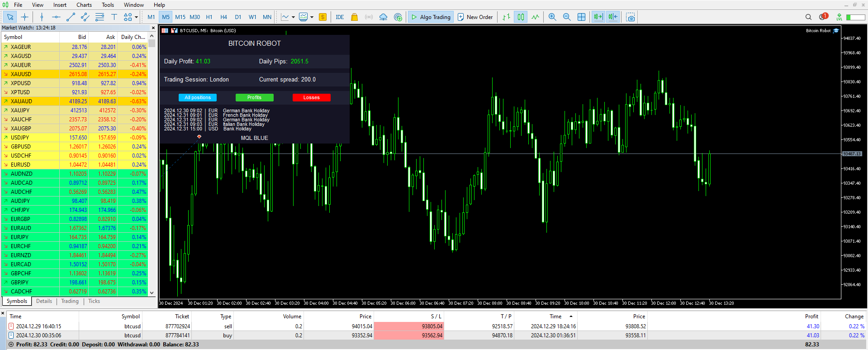Switch chart to line chart display
Screen dimensions: 868x350
click(536, 17)
